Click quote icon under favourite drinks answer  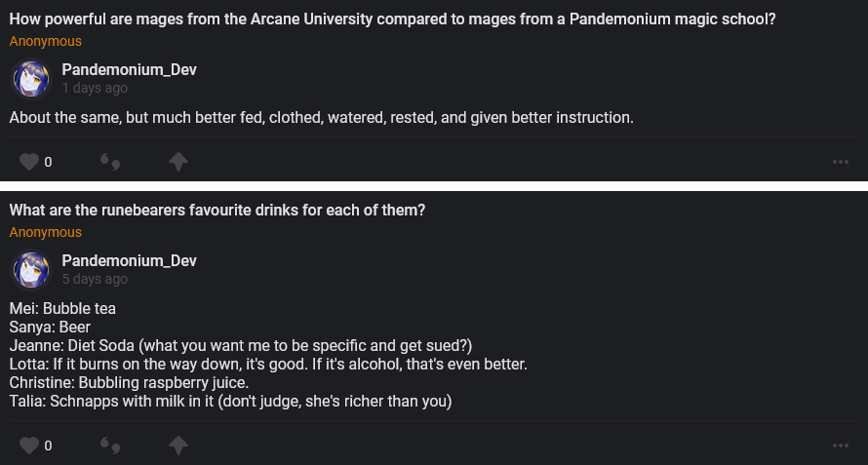pyautogui.click(x=110, y=446)
